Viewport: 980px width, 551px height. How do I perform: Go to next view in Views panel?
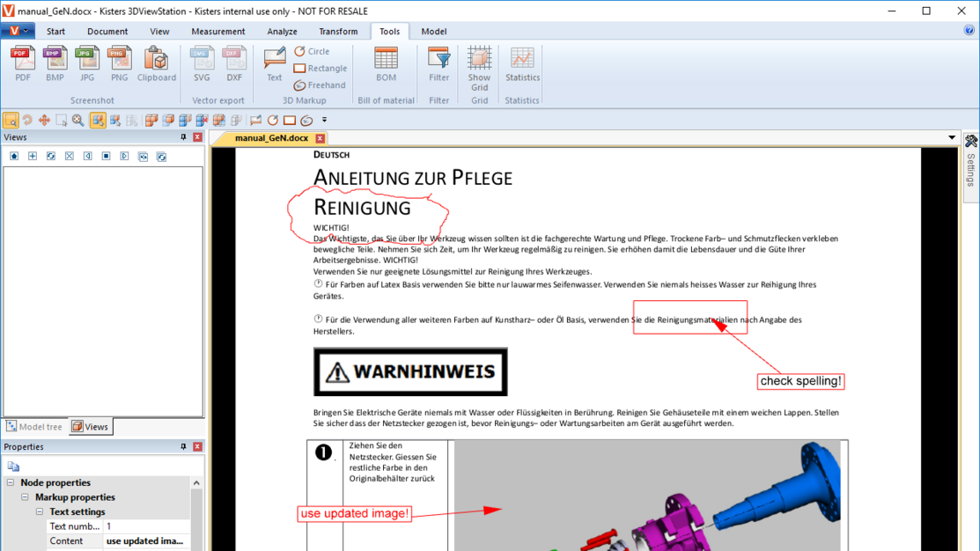pyautogui.click(x=124, y=156)
